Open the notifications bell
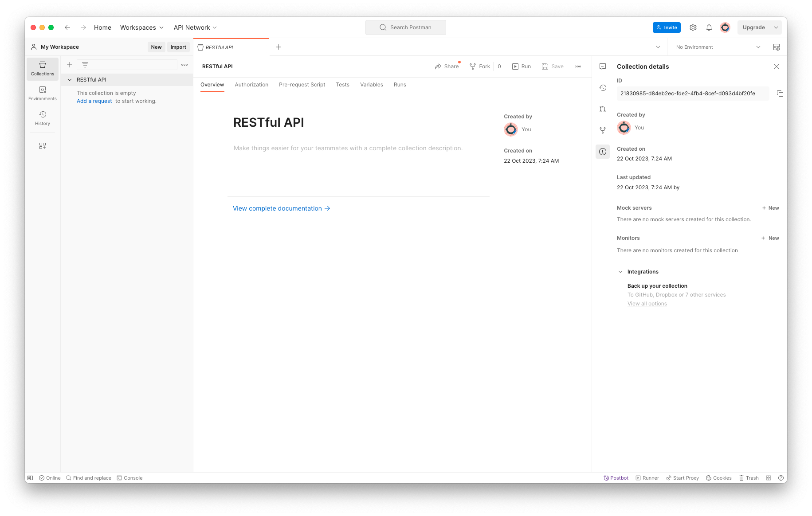The width and height of the screenshot is (812, 516). pos(709,27)
